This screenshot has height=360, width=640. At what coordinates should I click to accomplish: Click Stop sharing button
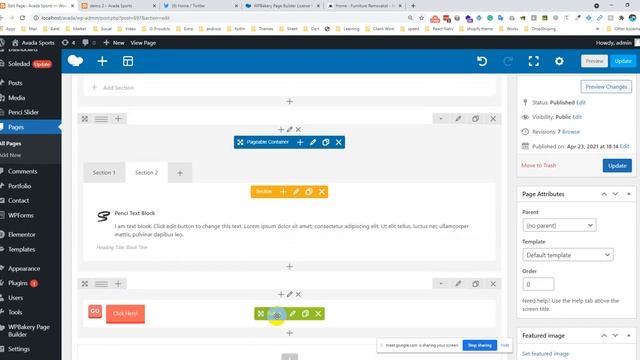480,345
